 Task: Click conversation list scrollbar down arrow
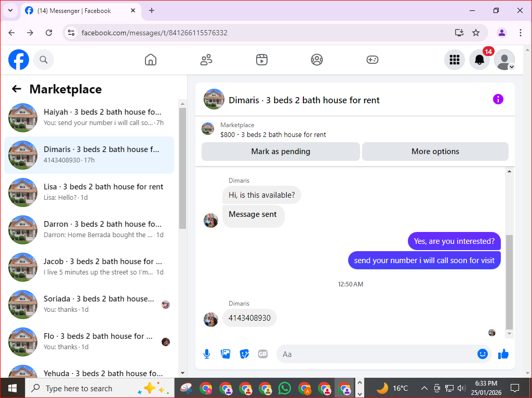[x=182, y=373]
